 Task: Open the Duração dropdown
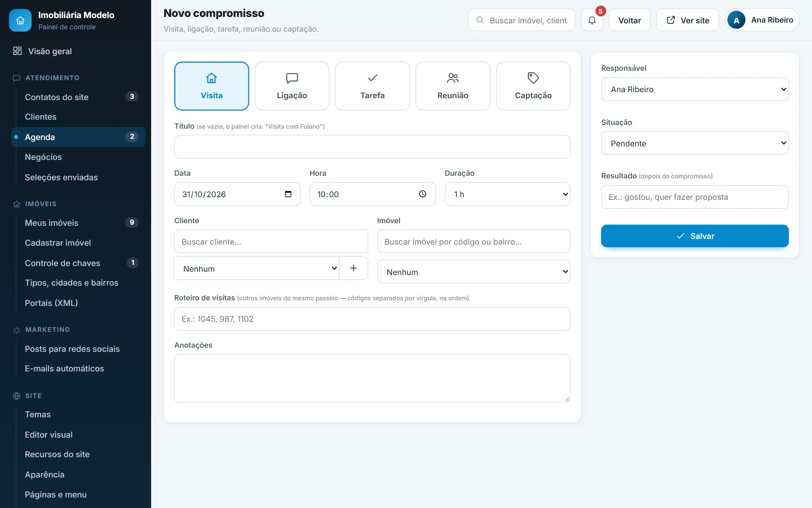tap(507, 194)
